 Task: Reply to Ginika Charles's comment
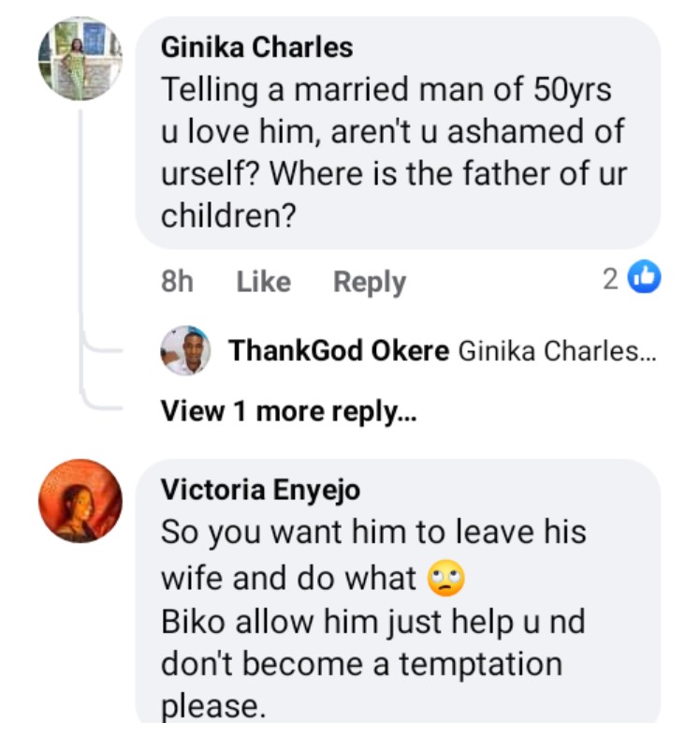(370, 282)
